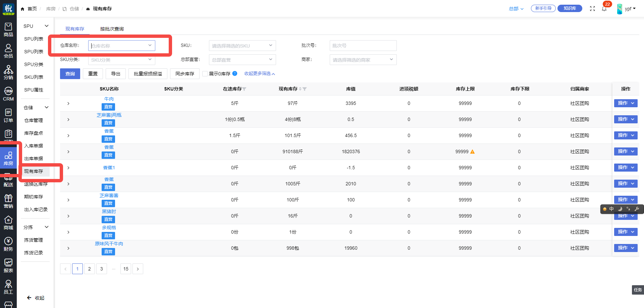Click the 查询 button
The image size is (644, 308).
click(x=70, y=74)
